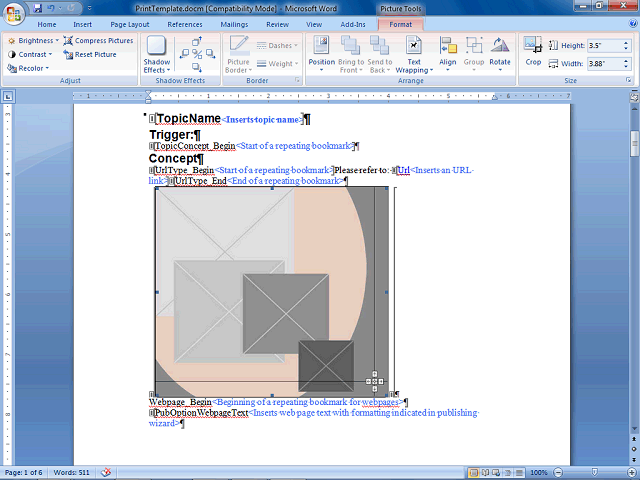Click the Concept heading
Image resolution: width=640 pixels, height=480 pixels.
[173, 158]
